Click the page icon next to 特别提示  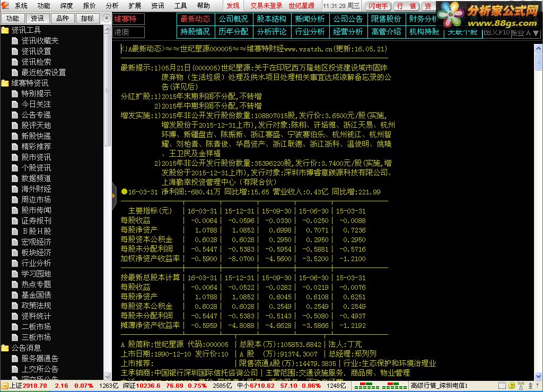click(15, 94)
